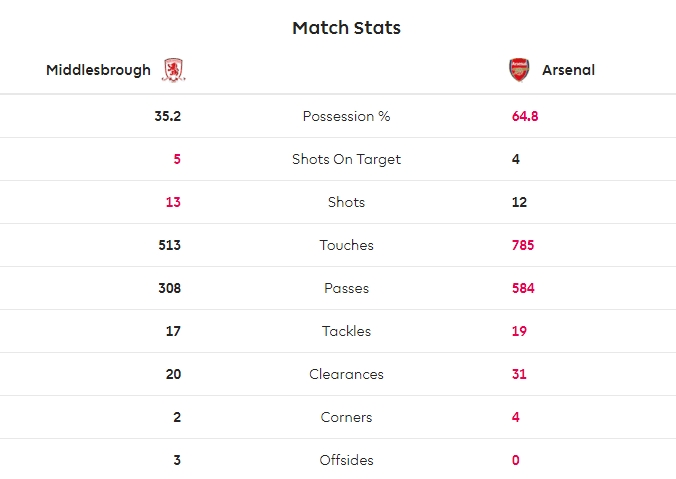Viewport: 676px width, 479px height.
Task: Select the Tackles stat label
Action: click(x=346, y=331)
